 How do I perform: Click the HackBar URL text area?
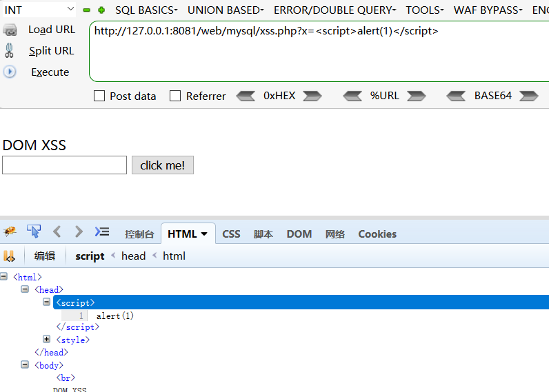click(319, 52)
